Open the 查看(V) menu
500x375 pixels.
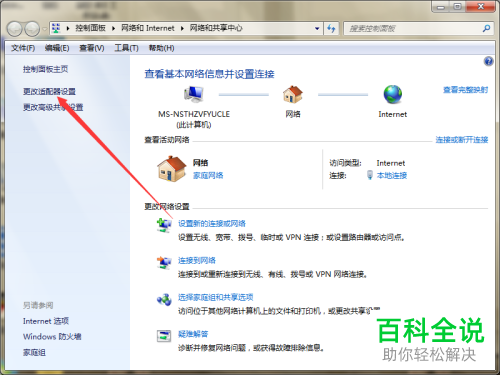[92, 48]
